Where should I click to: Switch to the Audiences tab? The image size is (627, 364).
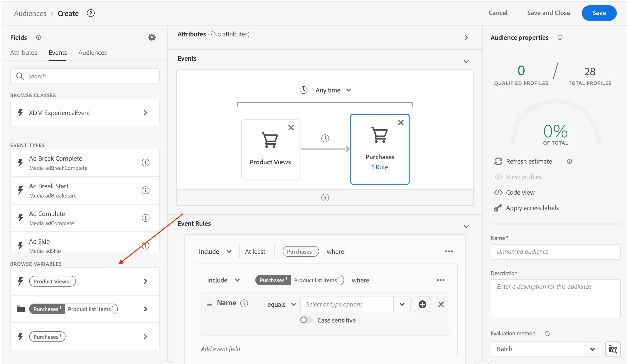[92, 53]
